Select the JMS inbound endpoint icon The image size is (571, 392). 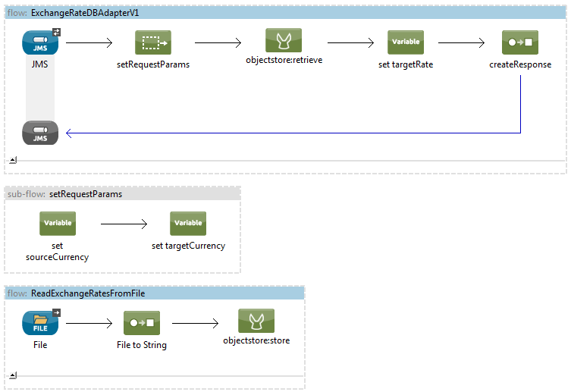(40, 42)
